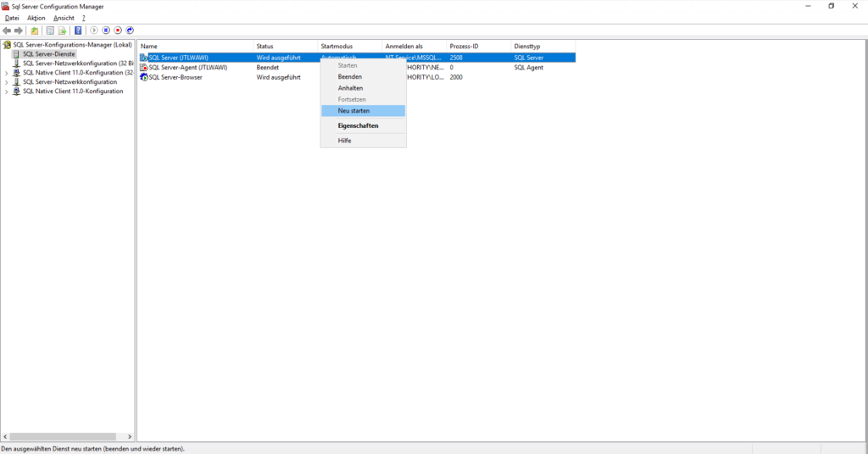The height and width of the screenshot is (454, 868).
Task: Choose Neu starten in context menu
Action: 363,111
